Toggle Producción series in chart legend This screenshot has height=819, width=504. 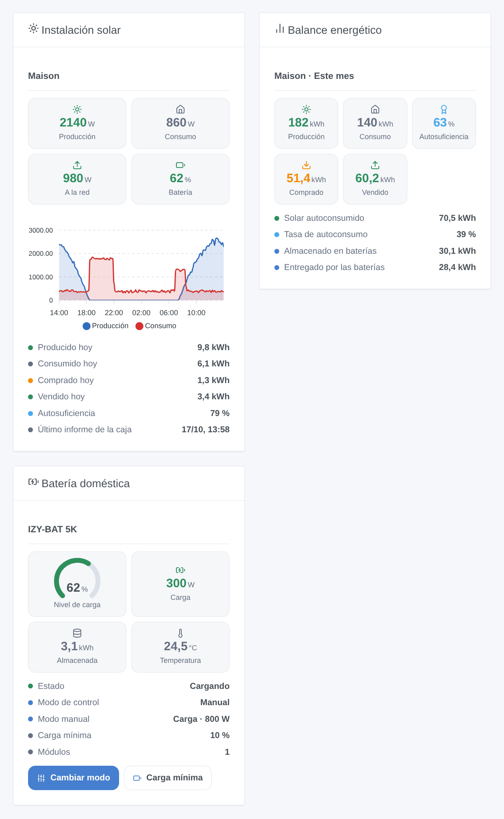pos(105,326)
